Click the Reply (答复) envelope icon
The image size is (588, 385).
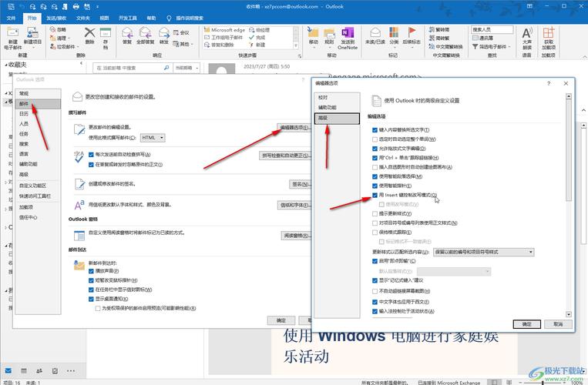tap(127, 33)
